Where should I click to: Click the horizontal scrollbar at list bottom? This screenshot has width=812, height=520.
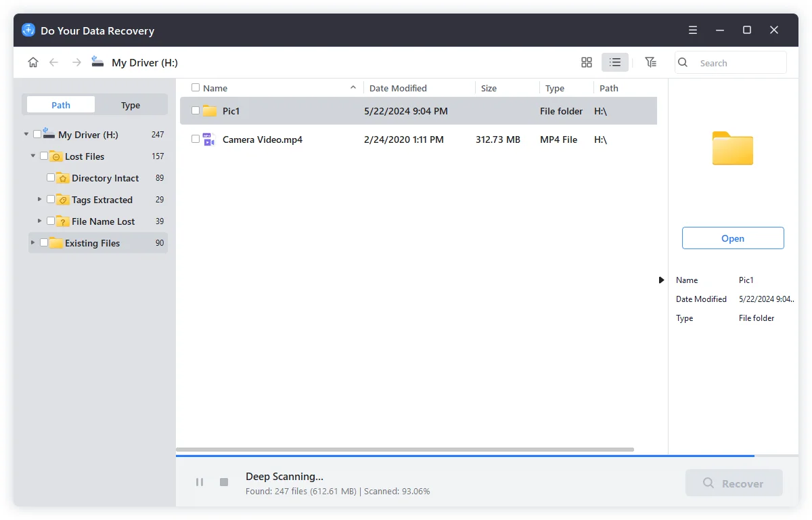[x=406, y=449]
